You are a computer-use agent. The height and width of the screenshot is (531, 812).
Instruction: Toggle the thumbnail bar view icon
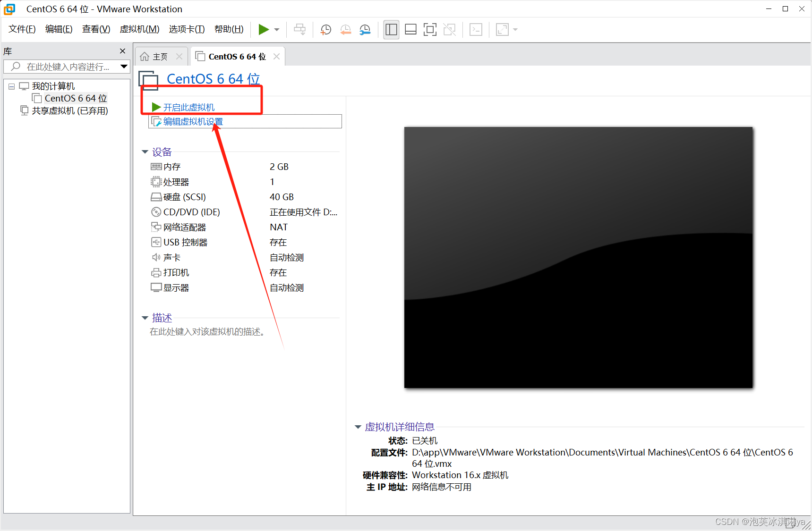pos(411,30)
